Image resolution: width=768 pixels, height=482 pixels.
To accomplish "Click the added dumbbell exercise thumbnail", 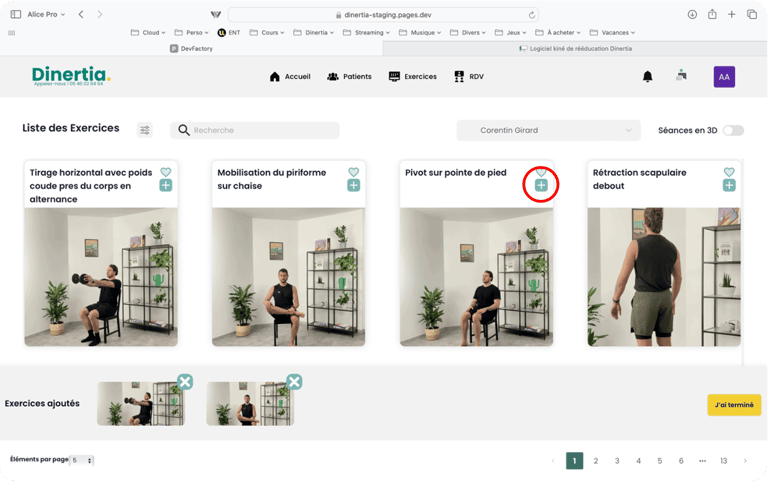I will (x=141, y=404).
